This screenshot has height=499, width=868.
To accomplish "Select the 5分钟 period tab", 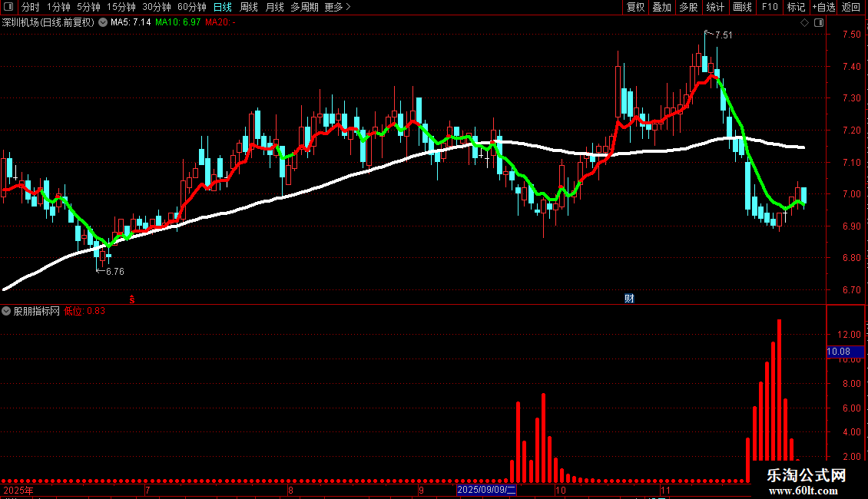I will point(88,7).
